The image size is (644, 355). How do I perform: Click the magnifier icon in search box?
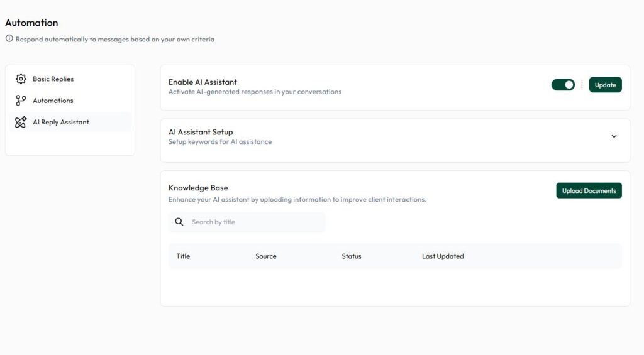click(x=179, y=222)
